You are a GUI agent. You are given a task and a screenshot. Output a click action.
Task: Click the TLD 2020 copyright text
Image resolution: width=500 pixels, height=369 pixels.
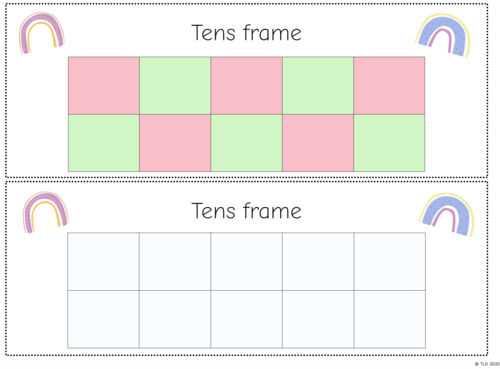(x=487, y=364)
